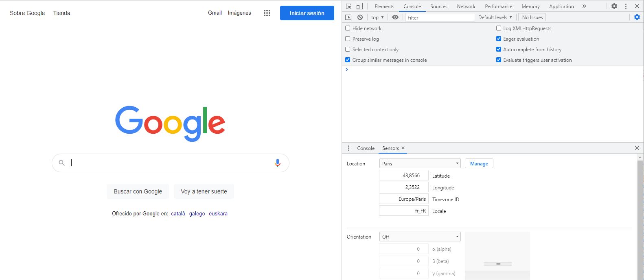Viewport: 644px width, 280px height.
Task: Click the Google logo
Action: click(170, 124)
